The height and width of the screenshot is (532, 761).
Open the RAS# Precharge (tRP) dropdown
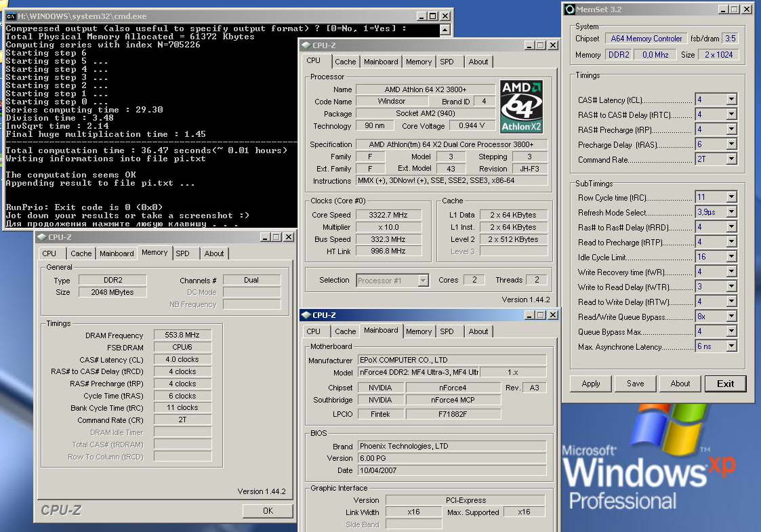coord(731,129)
